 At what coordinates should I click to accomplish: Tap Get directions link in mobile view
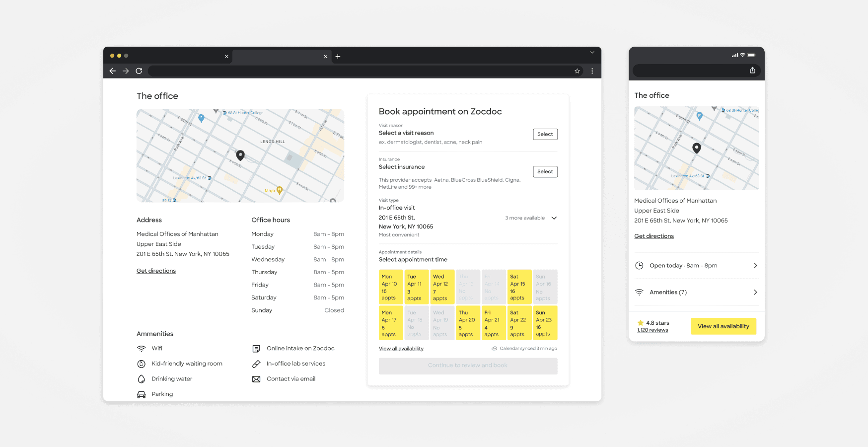[x=654, y=236]
